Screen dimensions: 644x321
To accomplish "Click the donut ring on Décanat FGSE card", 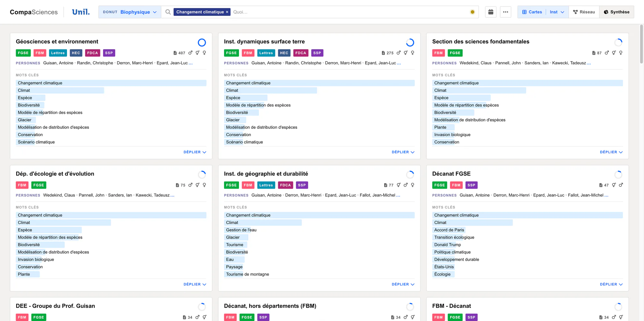I will [x=618, y=175].
